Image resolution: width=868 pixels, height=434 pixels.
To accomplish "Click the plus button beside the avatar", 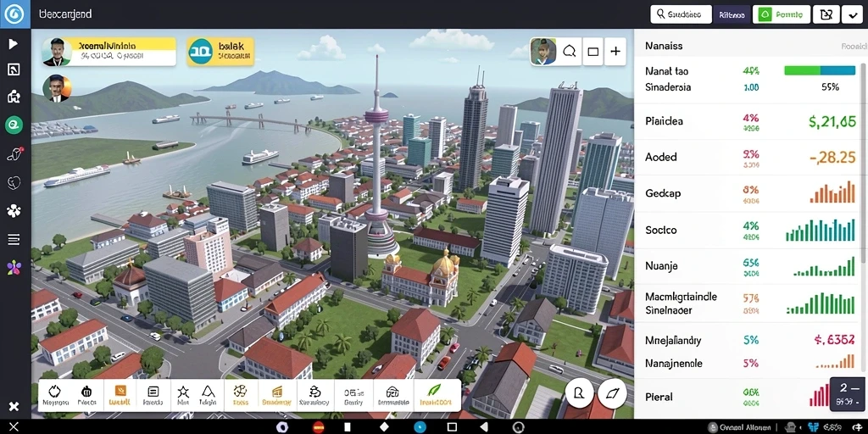I will pyautogui.click(x=615, y=52).
